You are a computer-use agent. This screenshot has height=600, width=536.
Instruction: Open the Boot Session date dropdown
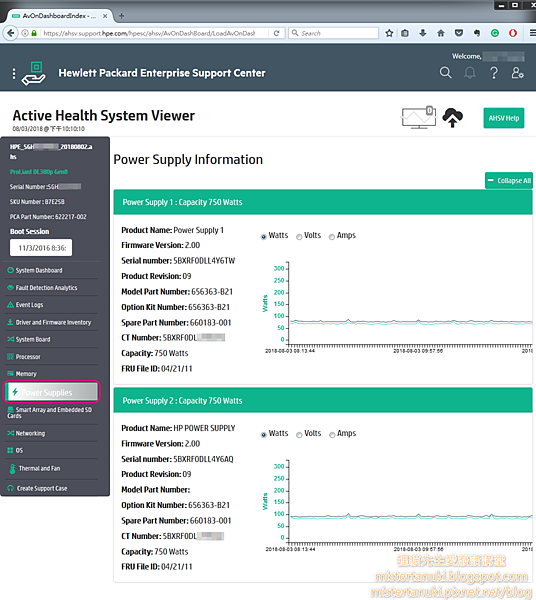(x=41, y=248)
